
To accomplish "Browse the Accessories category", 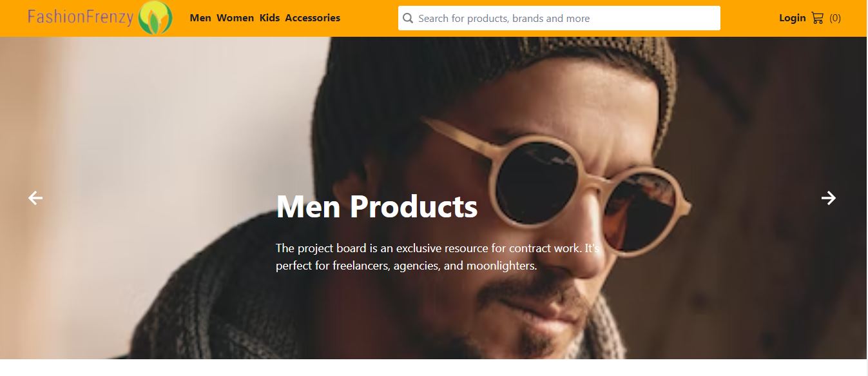I will click(x=313, y=18).
